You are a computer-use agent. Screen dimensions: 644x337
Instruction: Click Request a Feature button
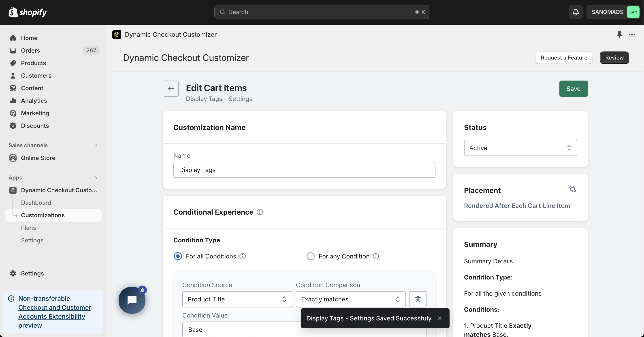(x=564, y=58)
